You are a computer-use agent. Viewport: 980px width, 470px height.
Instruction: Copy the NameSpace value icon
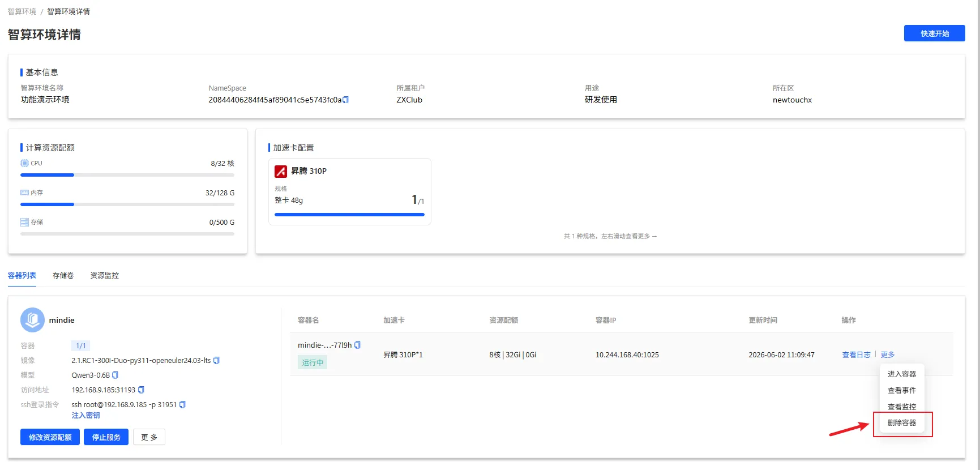coord(346,100)
